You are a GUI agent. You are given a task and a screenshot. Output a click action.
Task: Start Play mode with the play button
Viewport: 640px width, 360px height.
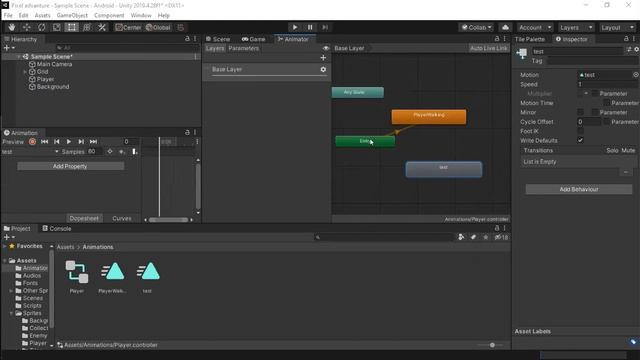coord(295,27)
